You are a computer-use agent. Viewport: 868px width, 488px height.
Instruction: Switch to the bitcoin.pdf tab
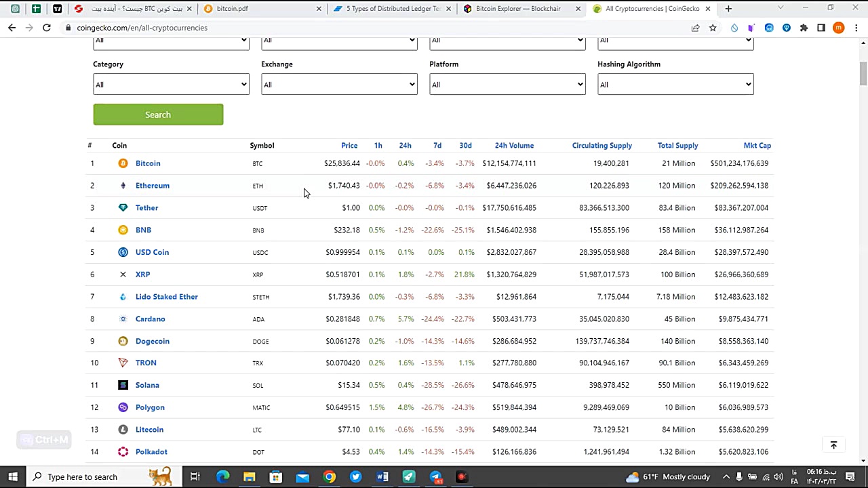(x=263, y=9)
